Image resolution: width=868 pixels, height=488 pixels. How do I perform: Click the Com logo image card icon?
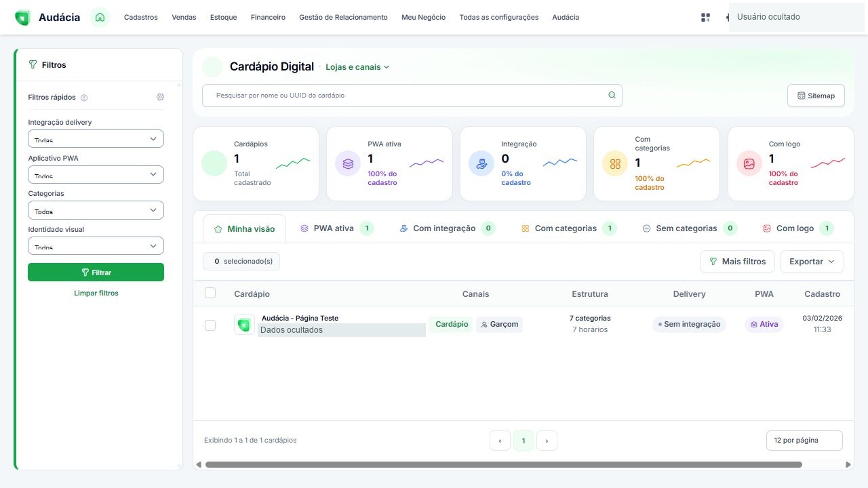[x=749, y=163]
